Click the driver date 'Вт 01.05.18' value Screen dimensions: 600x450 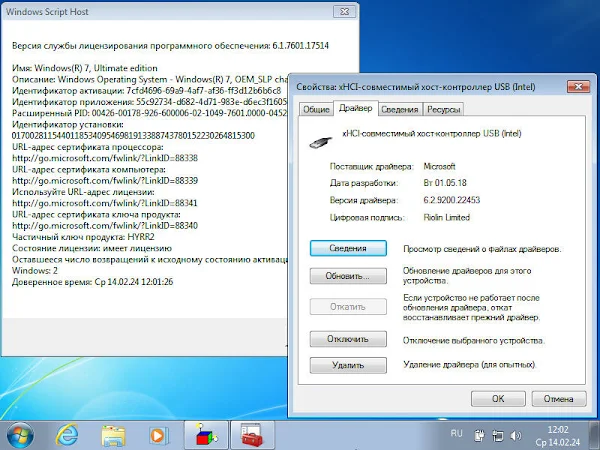[x=445, y=183]
